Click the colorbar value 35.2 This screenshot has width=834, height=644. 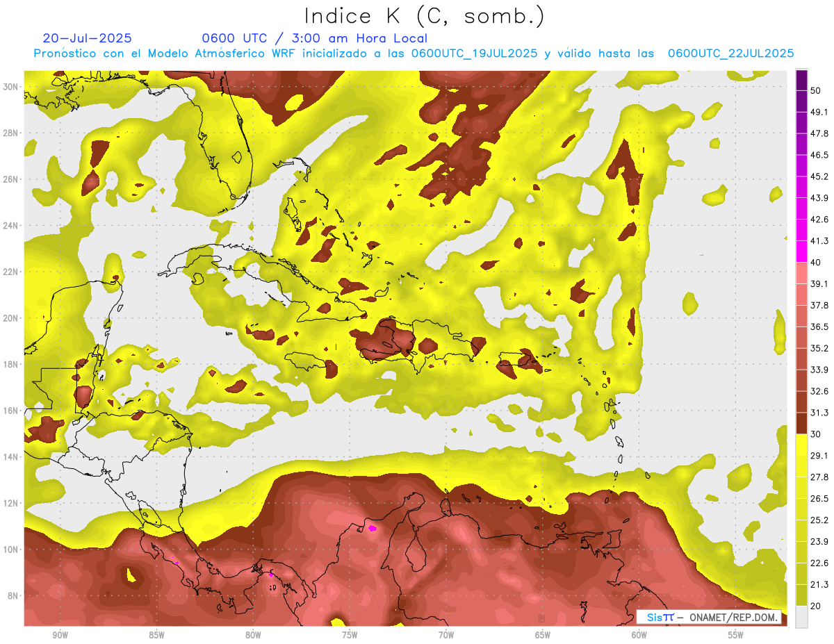819,348
